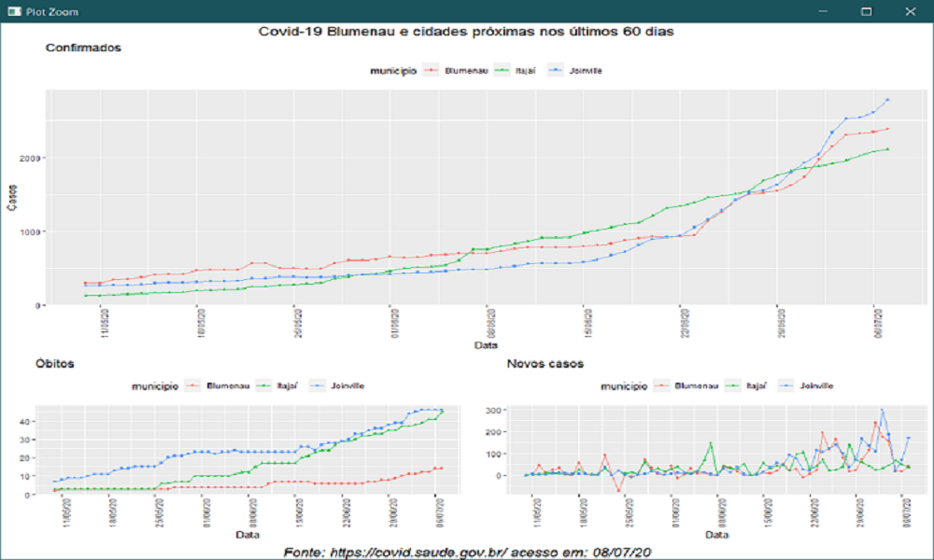Click the 01/06/20 date on Confirmados x-axis
934x560 pixels.
(395, 323)
